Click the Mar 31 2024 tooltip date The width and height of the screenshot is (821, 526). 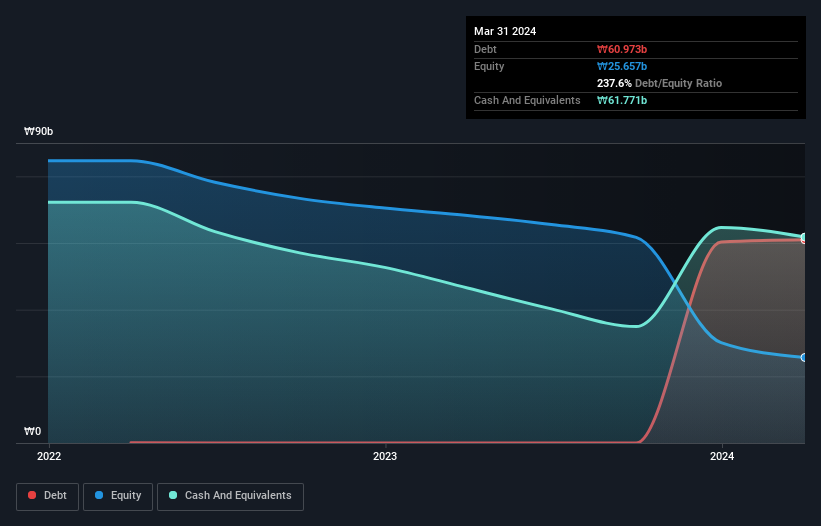point(505,31)
